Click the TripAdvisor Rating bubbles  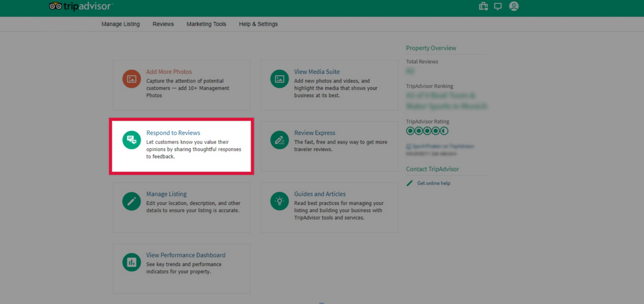pyautogui.click(x=427, y=131)
